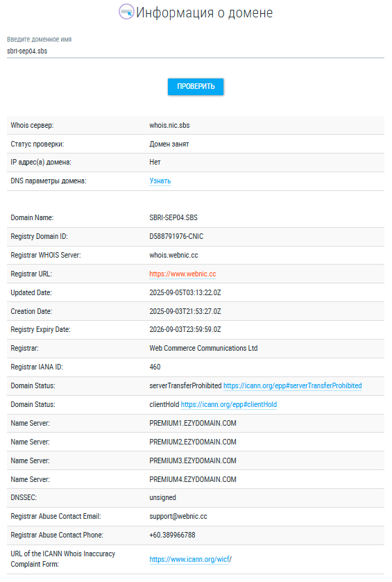Click the Creation Date value
This screenshot has height=582, width=392.
click(185, 311)
